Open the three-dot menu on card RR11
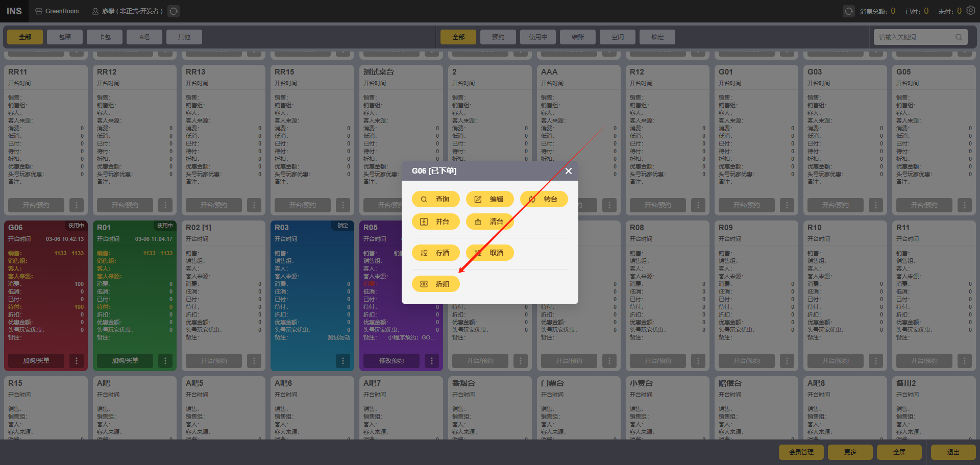The image size is (980, 465). click(x=77, y=205)
